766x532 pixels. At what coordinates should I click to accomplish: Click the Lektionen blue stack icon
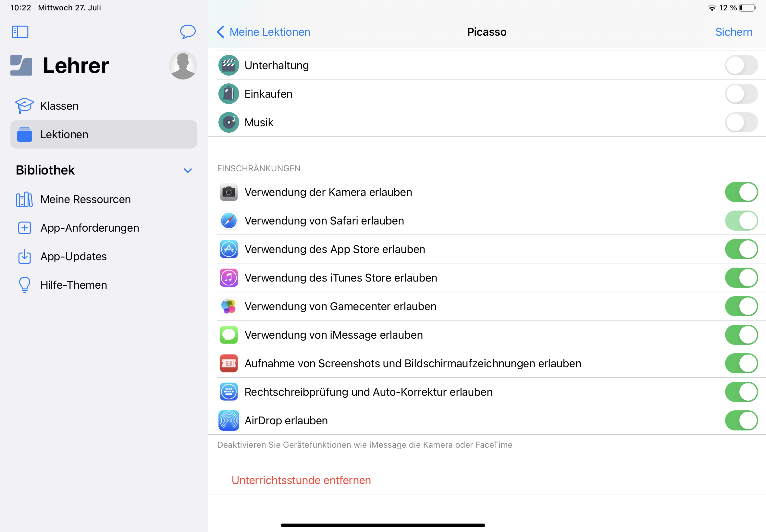tap(24, 134)
